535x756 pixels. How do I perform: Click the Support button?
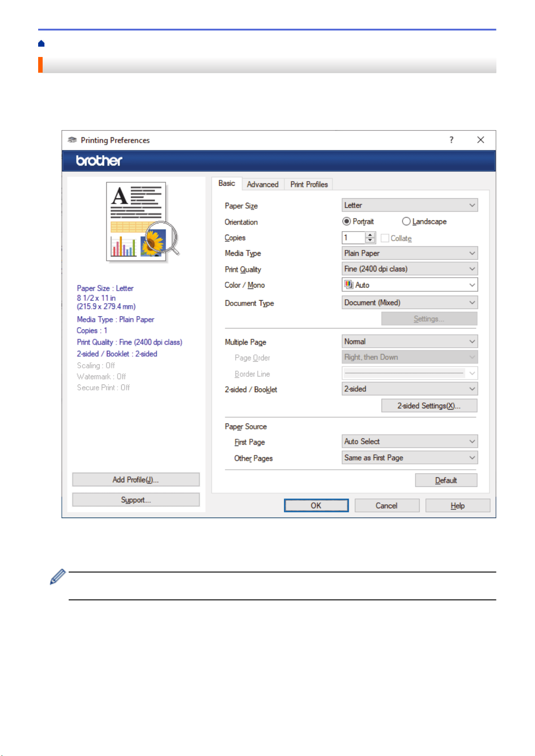(x=136, y=500)
